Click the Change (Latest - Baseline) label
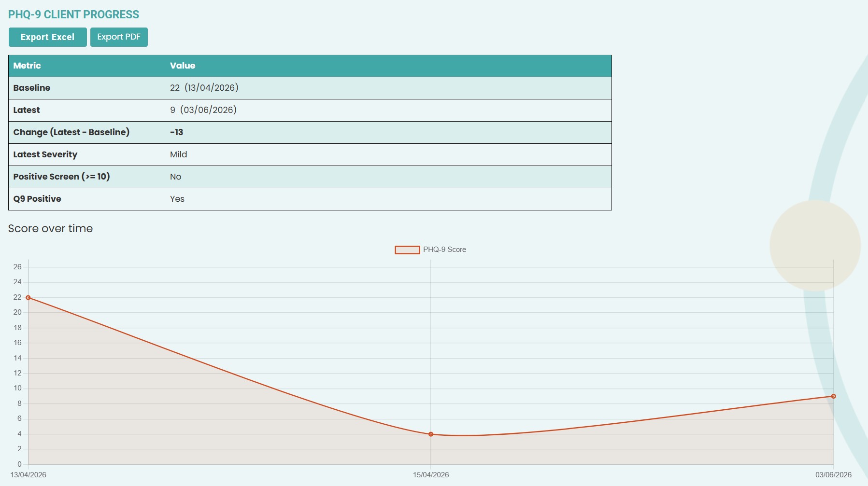The height and width of the screenshot is (486, 868). pos(71,132)
